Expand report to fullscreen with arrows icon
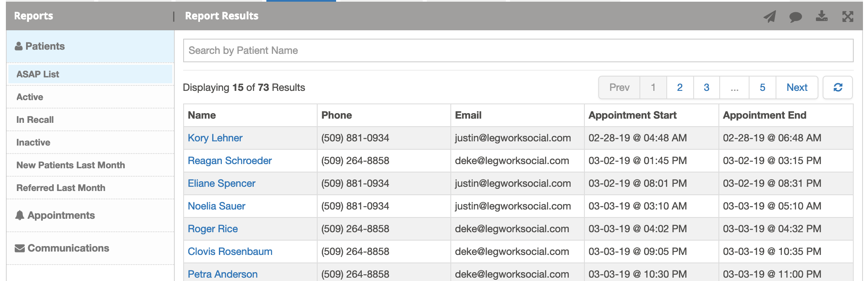 848,16
